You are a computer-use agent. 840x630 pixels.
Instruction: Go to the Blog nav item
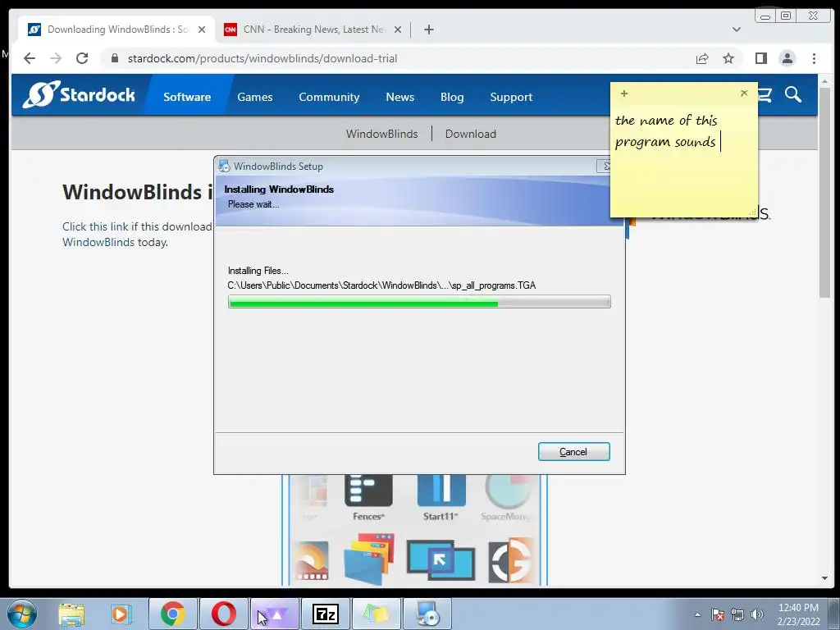(x=452, y=97)
